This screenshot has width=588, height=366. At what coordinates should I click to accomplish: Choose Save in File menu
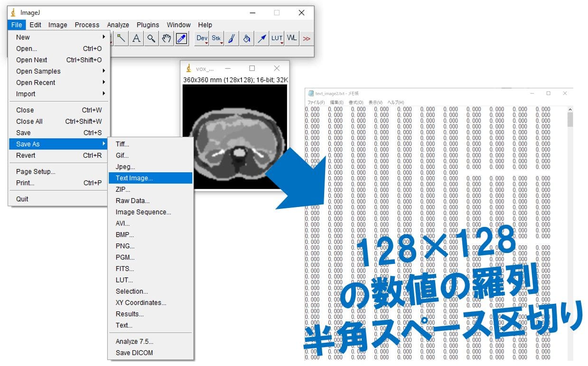click(x=59, y=133)
